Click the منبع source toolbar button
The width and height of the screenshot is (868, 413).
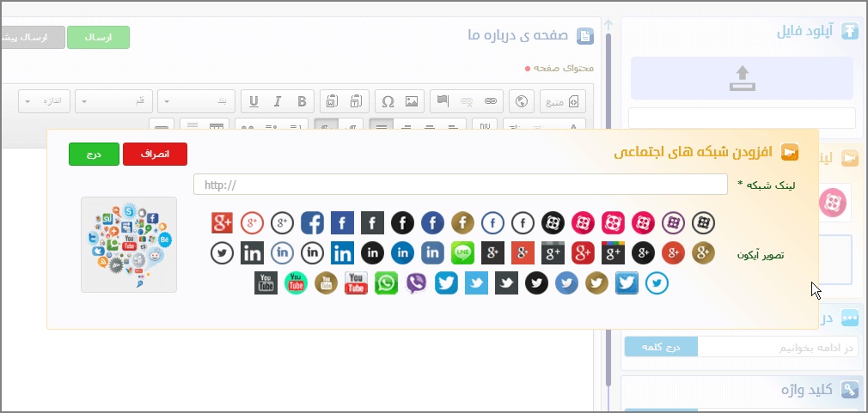(x=564, y=101)
